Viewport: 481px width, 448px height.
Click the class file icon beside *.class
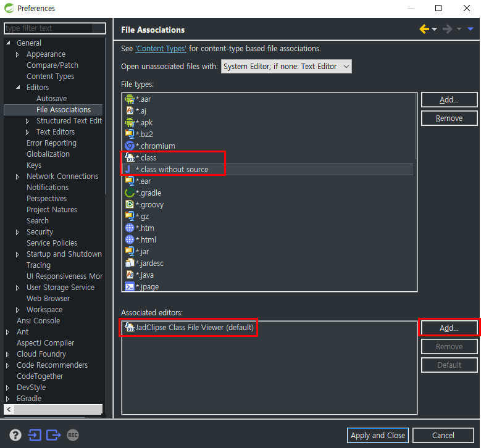[130, 157]
